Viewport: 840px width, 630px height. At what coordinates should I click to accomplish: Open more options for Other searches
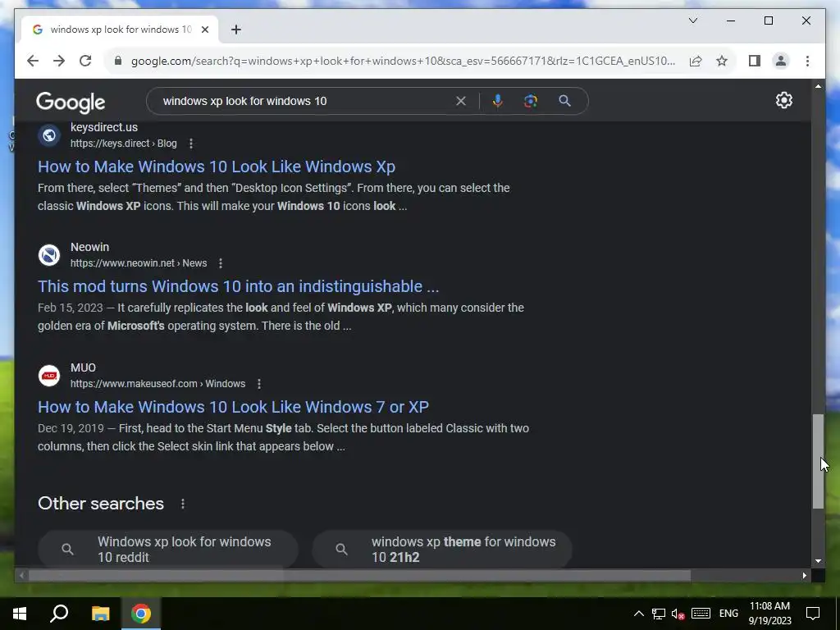[x=183, y=504]
